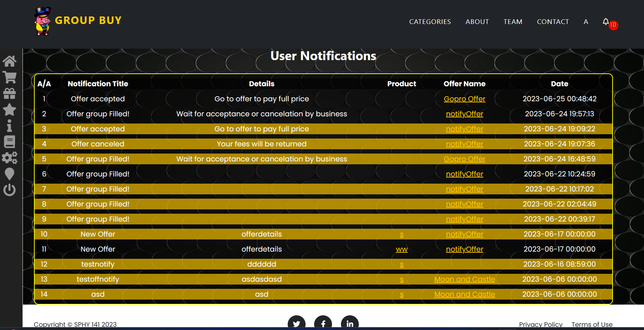Open the CATEGORIES menu
The height and width of the screenshot is (330, 644).
(x=430, y=22)
